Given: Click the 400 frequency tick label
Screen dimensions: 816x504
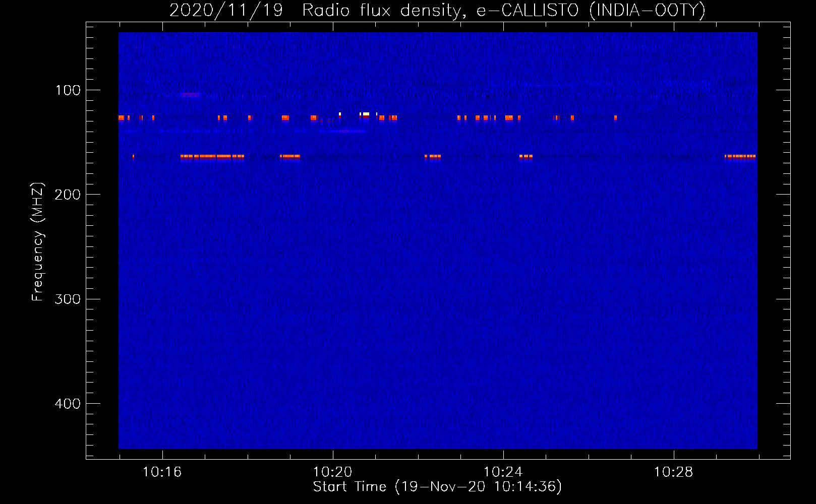Looking at the screenshot, I should click(x=68, y=404).
